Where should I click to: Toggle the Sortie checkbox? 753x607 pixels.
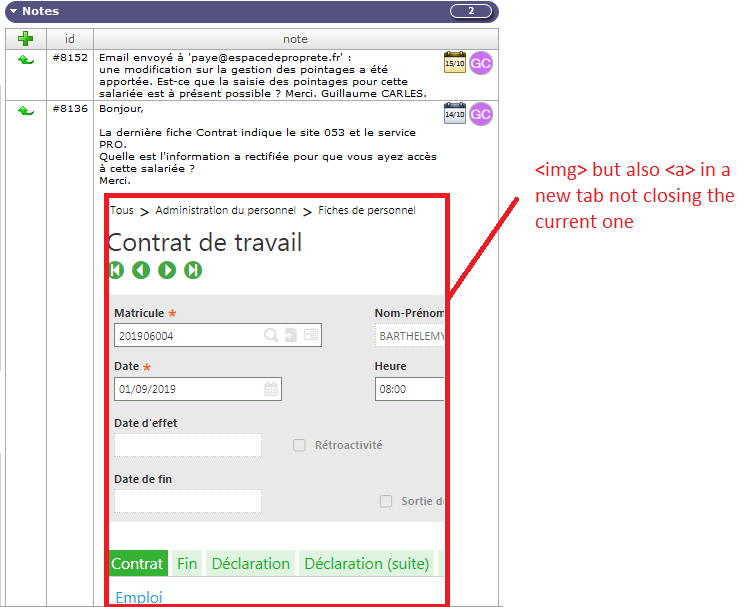386,501
